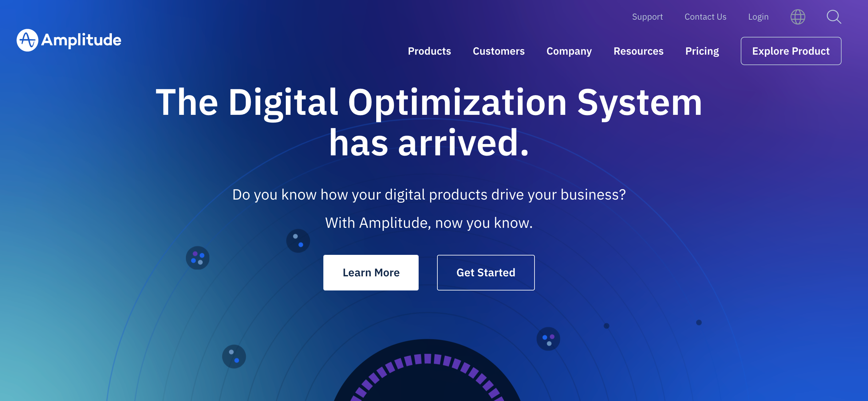Open the Explore Product navigation button
The image size is (868, 401).
click(791, 50)
